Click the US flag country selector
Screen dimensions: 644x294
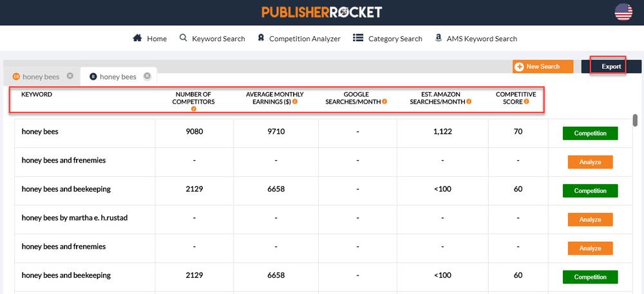click(623, 12)
